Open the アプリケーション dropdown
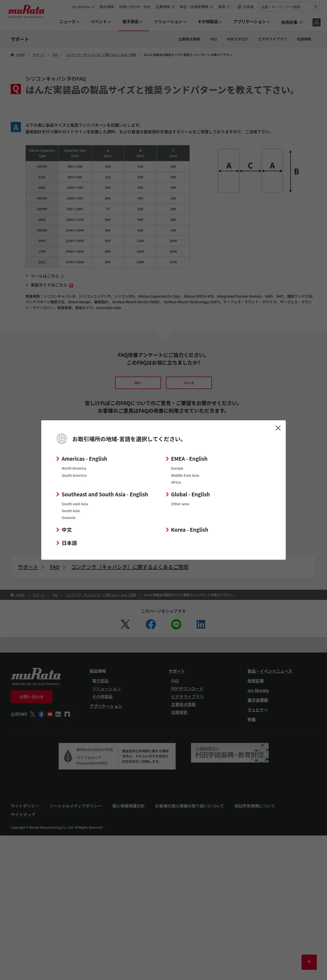The height and width of the screenshot is (980, 327). pyautogui.click(x=252, y=22)
